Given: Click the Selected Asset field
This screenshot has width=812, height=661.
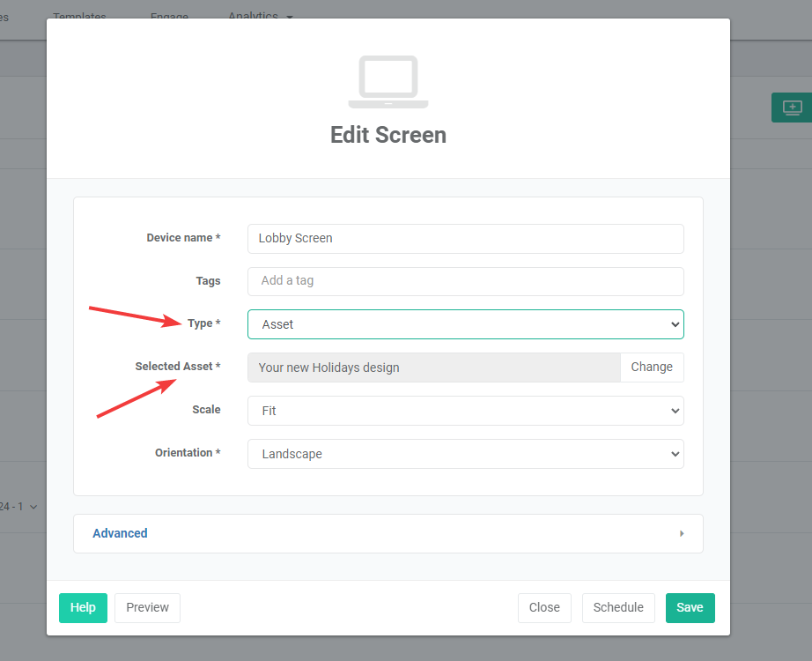Looking at the screenshot, I should [434, 368].
